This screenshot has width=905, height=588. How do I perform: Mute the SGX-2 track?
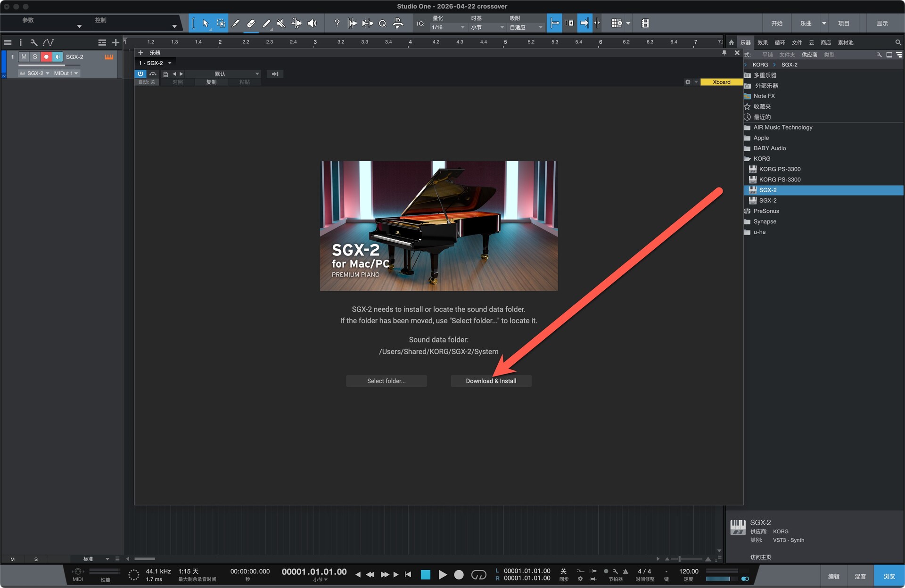pos(24,57)
